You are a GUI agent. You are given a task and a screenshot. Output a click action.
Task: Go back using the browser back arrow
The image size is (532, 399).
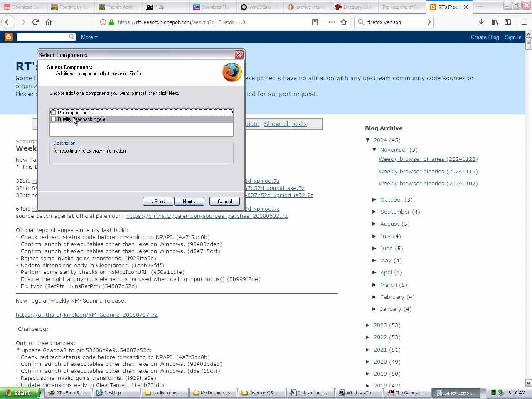8,22
